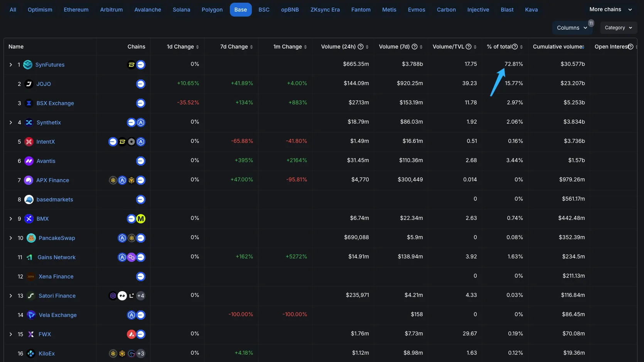644x362 pixels.
Task: Click the red Avalanche chain icon in FWX row
Action: (131, 334)
